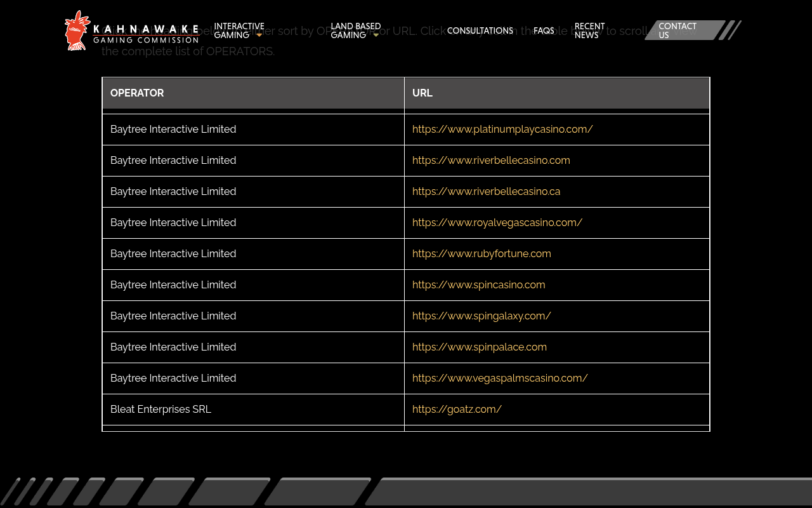Follow the riverbellecasino.ca link
The image size is (812, 508).
click(486, 191)
